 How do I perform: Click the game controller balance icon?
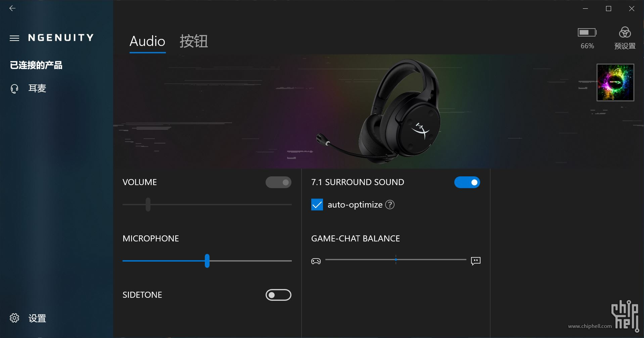316,261
